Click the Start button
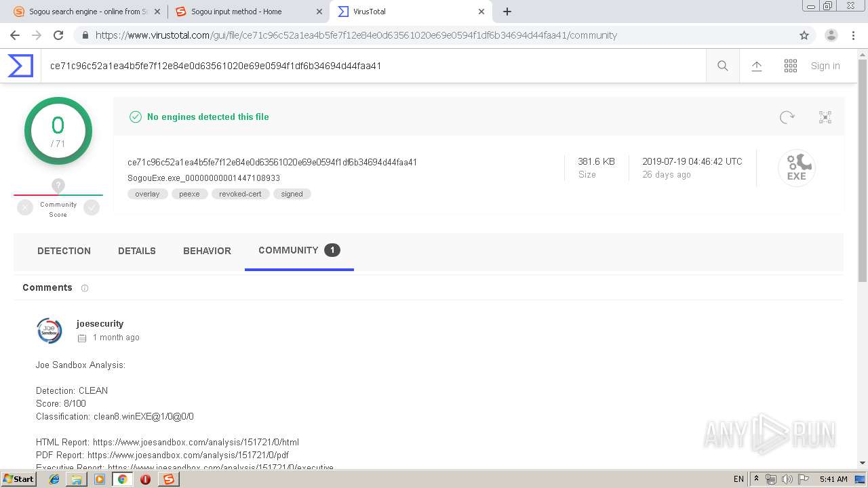 (x=19, y=479)
